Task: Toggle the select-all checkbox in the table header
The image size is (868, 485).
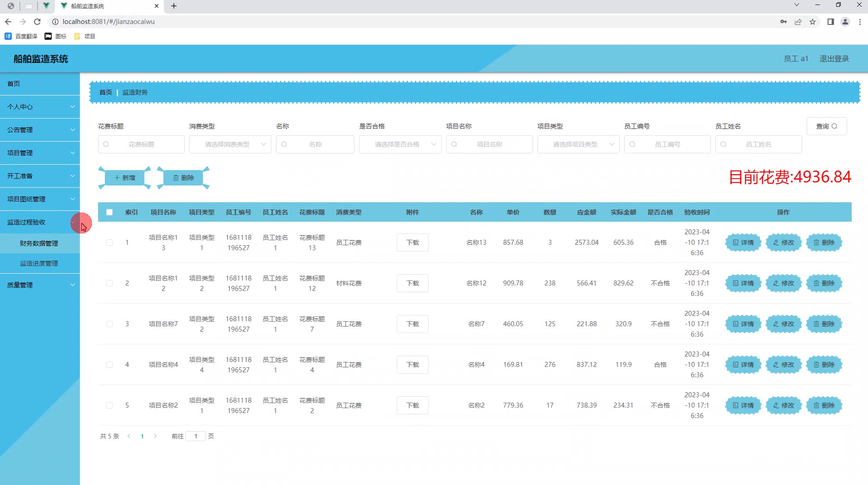Action: pyautogui.click(x=109, y=212)
